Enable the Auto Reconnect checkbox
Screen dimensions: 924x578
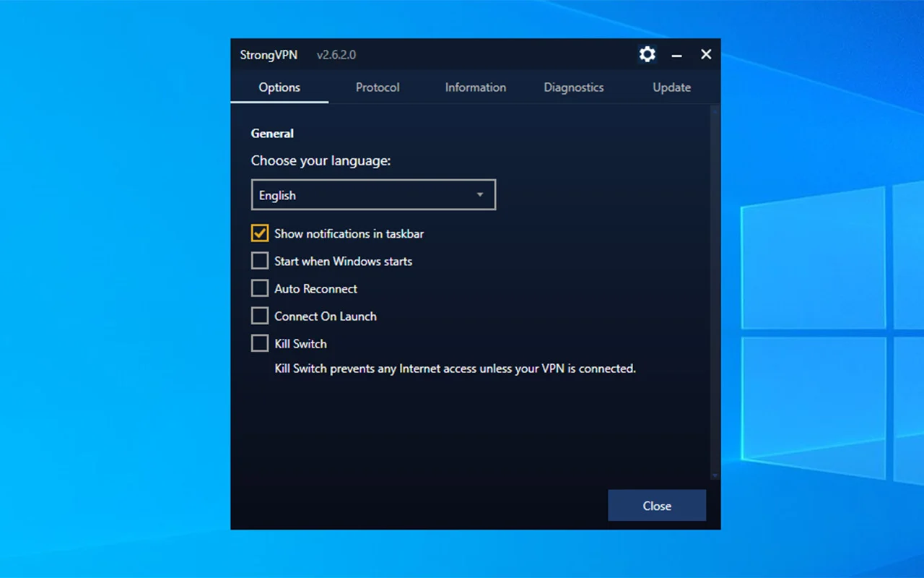pos(260,288)
